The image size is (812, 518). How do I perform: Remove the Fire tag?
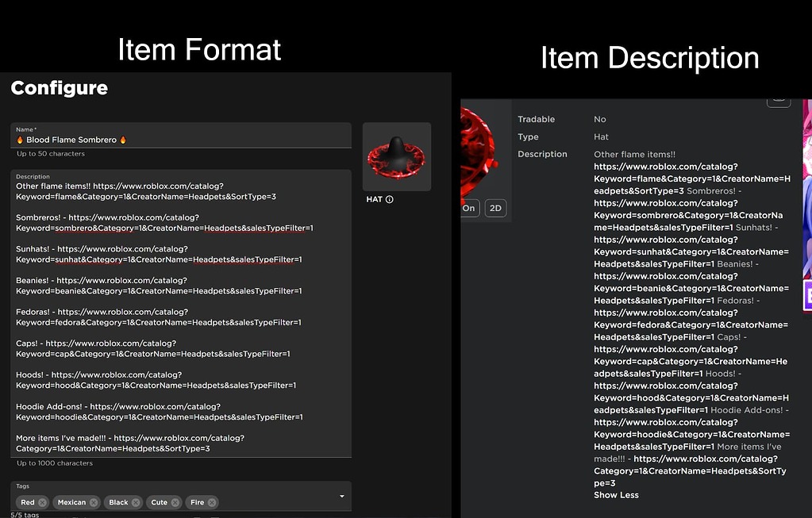point(211,502)
